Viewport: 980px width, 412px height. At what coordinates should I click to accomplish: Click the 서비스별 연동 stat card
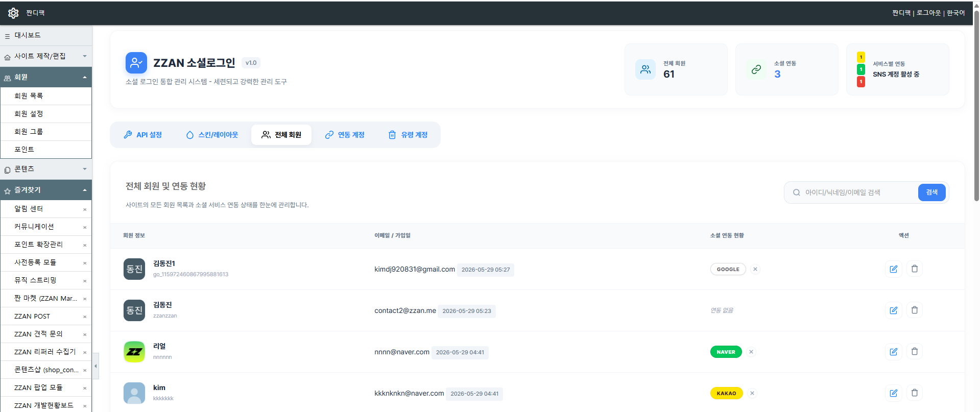[898, 69]
